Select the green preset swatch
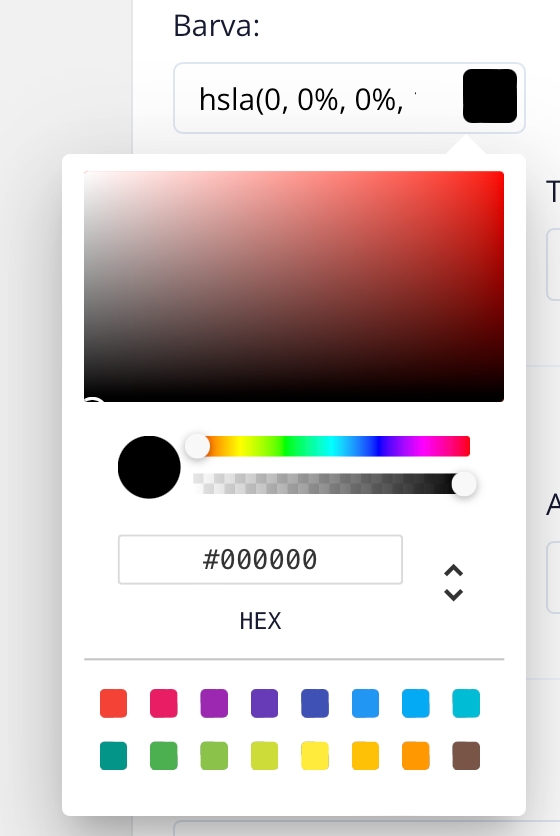The width and height of the screenshot is (560, 836). click(164, 755)
